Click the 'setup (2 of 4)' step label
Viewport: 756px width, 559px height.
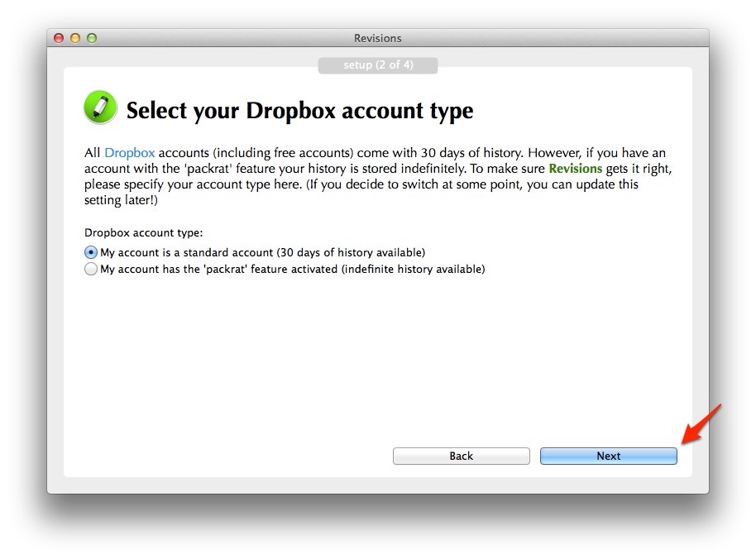pos(378,65)
